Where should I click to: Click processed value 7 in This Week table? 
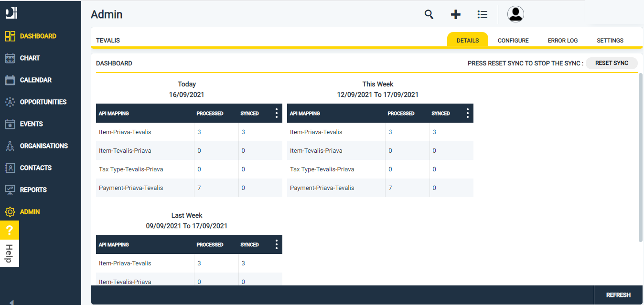(x=390, y=188)
